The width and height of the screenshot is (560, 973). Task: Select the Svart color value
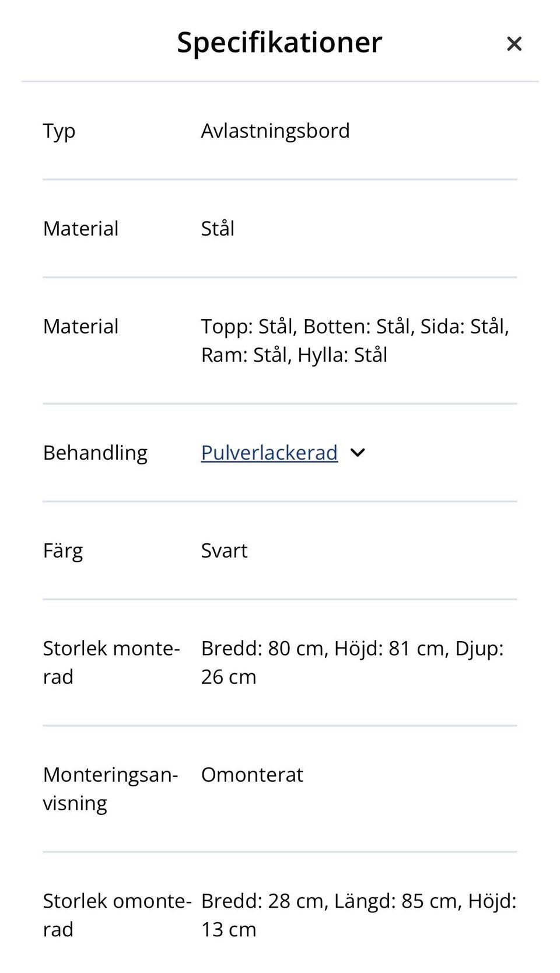point(225,551)
